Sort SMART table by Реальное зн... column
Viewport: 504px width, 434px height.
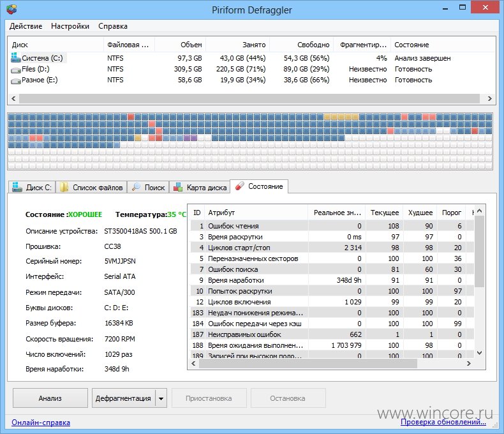pos(337,213)
